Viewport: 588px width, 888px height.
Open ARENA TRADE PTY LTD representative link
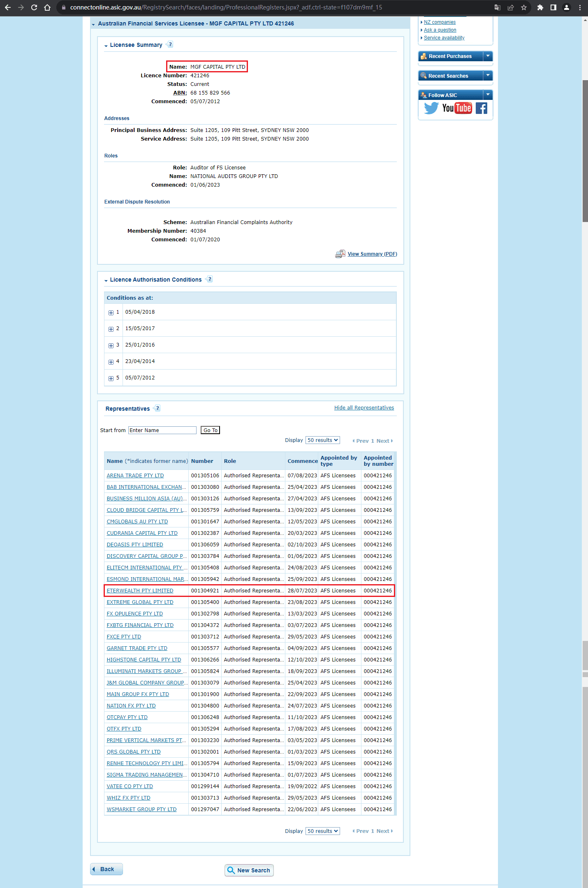point(135,476)
